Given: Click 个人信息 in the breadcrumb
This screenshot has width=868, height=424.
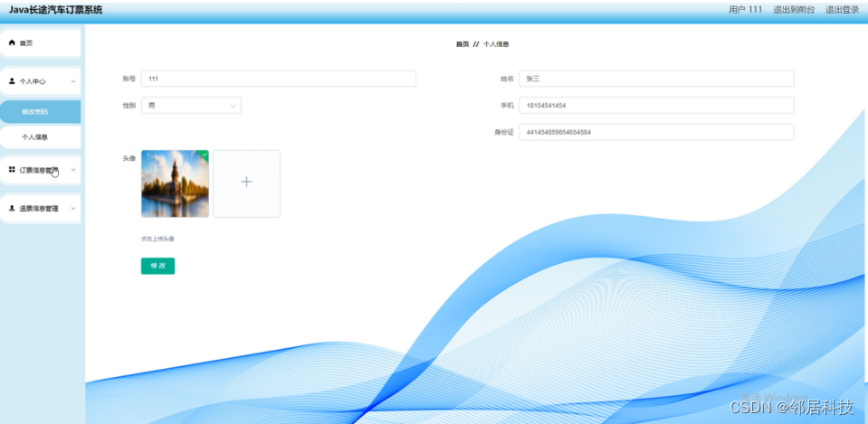Looking at the screenshot, I should 496,44.
